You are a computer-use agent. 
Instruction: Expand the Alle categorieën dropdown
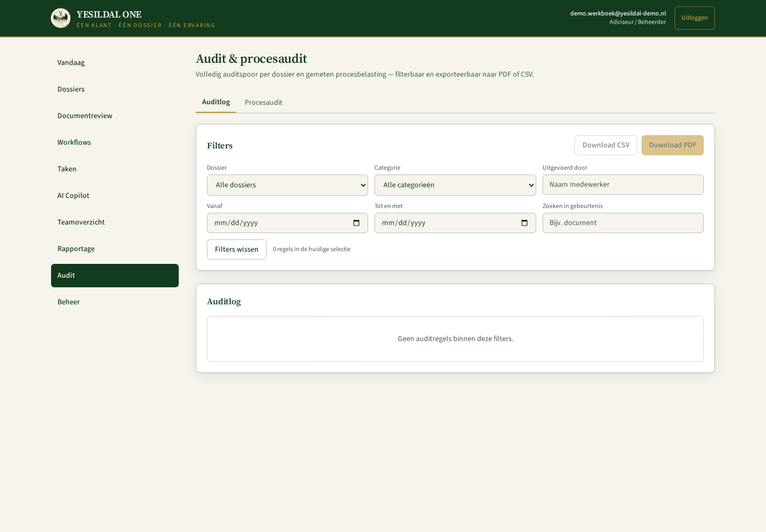[x=455, y=185]
